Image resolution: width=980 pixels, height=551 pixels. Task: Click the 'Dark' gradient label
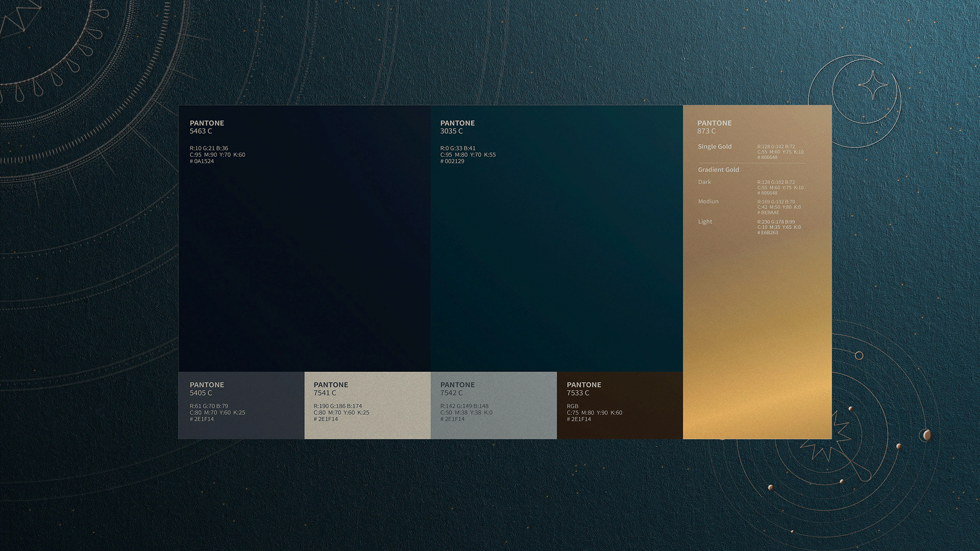click(x=704, y=182)
